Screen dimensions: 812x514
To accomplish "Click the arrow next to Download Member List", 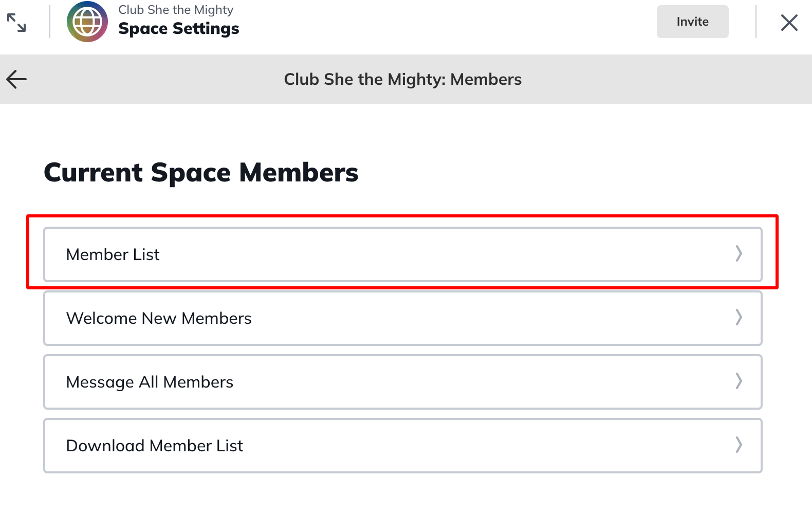I will tap(739, 445).
